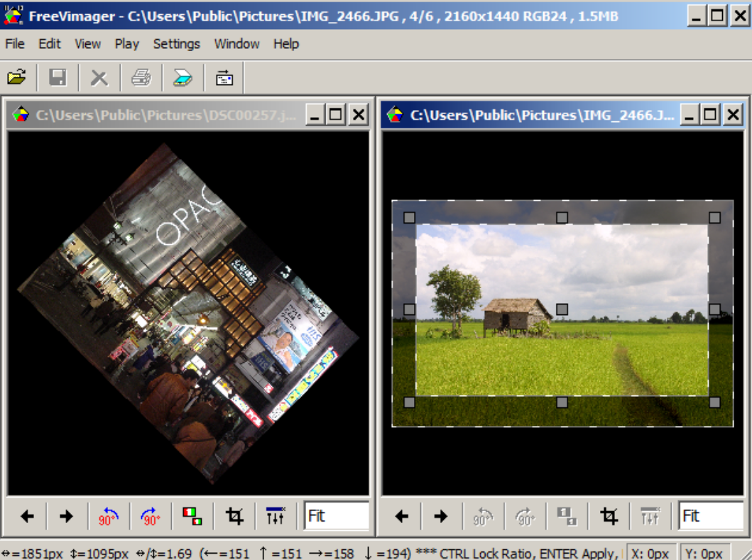752x560 pixels.
Task: Open the View menu
Action: pos(87,44)
